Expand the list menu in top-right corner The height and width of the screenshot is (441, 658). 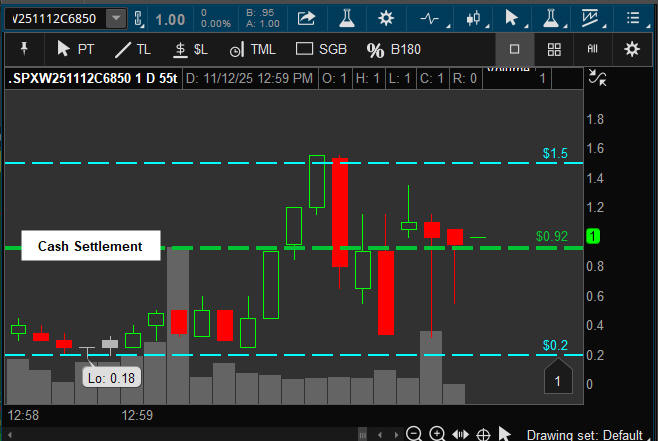click(x=632, y=18)
